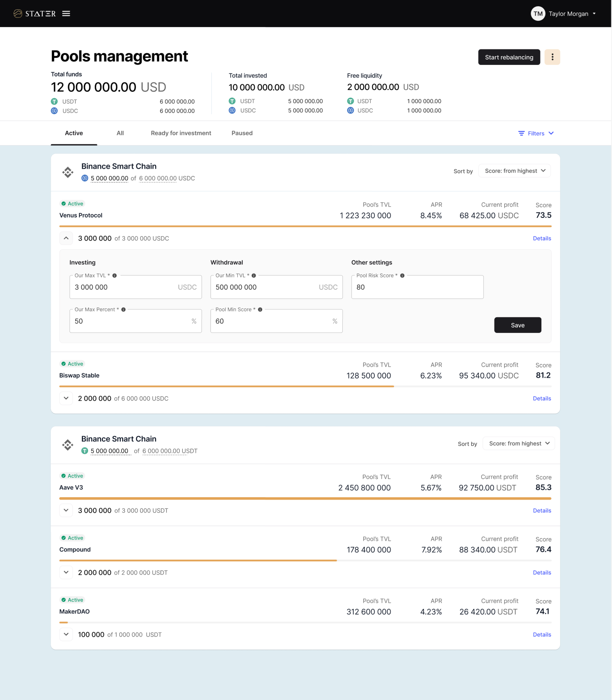The width and height of the screenshot is (612, 700).
Task: Click info icon beside Our Max Percent
Action: point(123,310)
